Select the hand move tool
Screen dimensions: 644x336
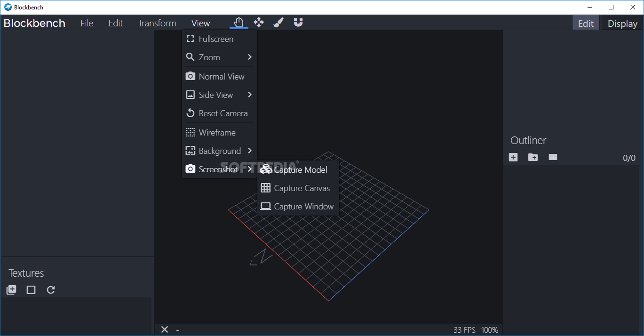[239, 22]
